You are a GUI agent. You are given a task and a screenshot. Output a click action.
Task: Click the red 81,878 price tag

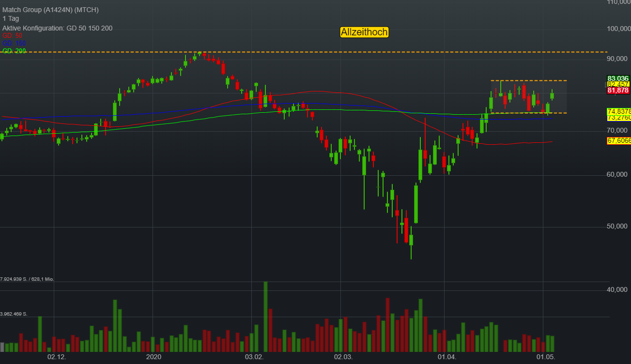[x=618, y=90]
